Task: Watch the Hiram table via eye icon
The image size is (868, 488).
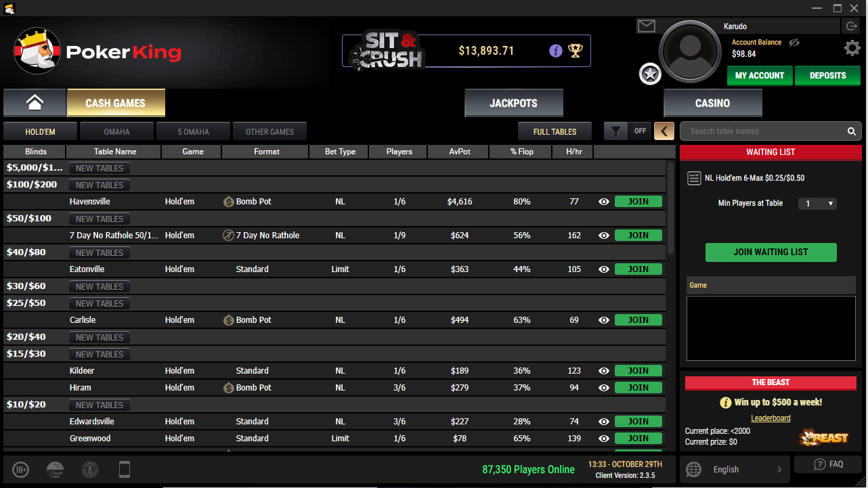Action: pyautogui.click(x=604, y=388)
